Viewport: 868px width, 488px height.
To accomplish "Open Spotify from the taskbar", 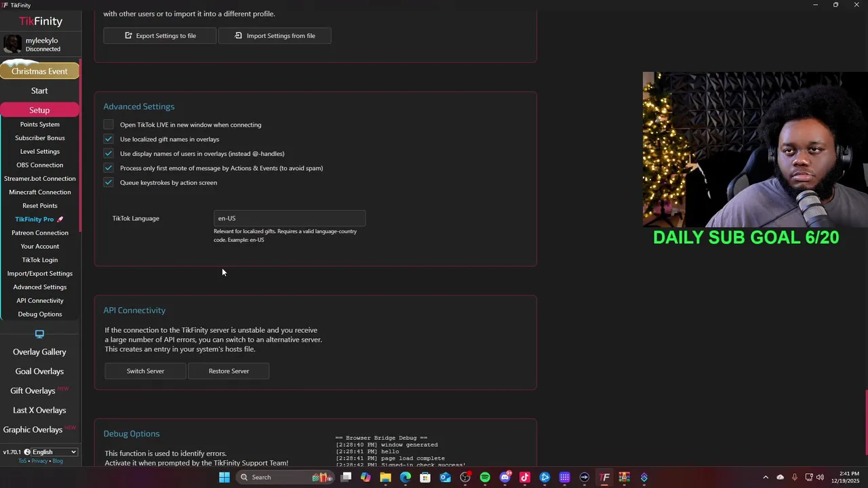I will pos(485,477).
